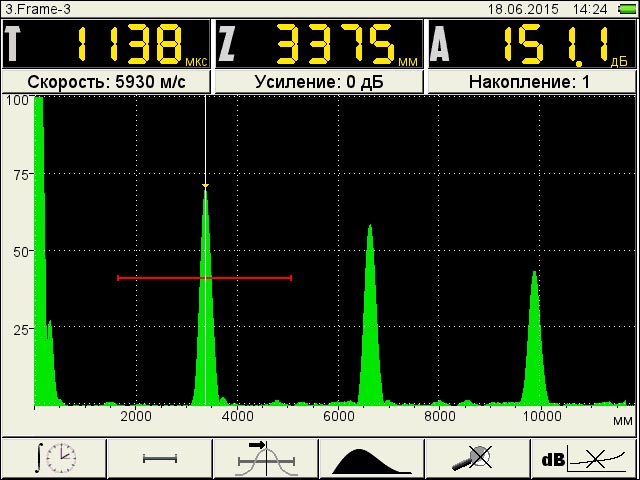Screen dimensions: 640x480
Task: Choose the peak marker gate icon
Action: click(x=266, y=459)
